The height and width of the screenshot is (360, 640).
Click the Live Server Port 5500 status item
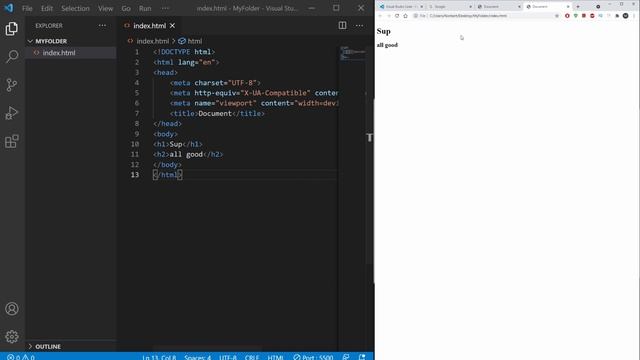[x=313, y=357]
